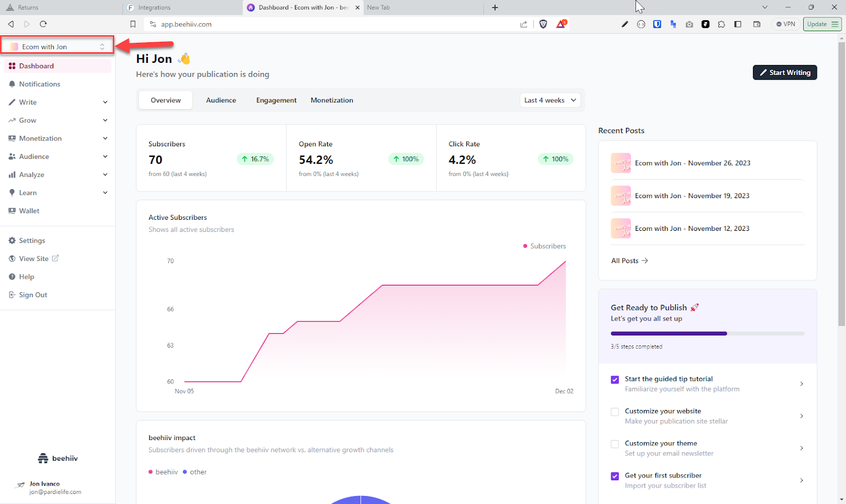Open Help in sidebar
This screenshot has width=846, height=504.
pos(58,277)
